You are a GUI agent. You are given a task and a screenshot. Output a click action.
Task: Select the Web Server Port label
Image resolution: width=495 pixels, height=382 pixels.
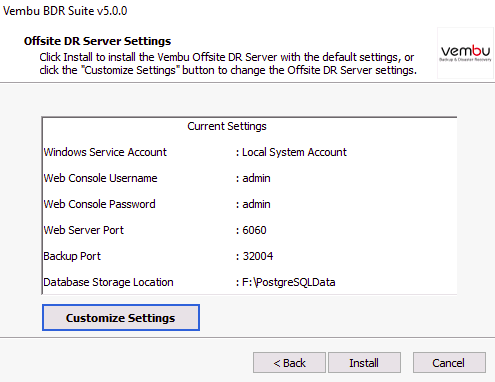84,230
